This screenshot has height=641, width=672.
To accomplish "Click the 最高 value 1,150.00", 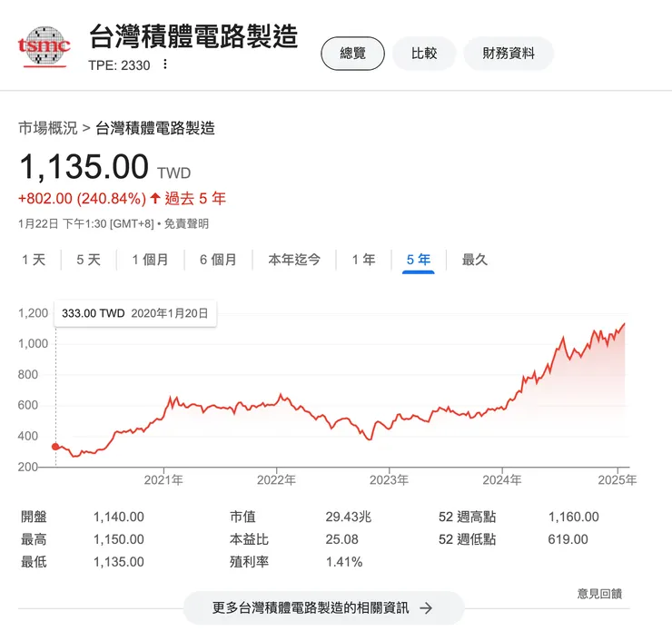I will 119,539.
